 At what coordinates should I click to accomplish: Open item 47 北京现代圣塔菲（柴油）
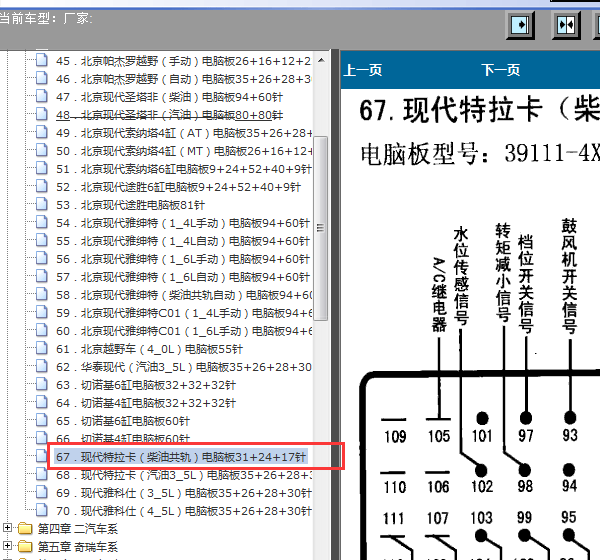[169, 97]
